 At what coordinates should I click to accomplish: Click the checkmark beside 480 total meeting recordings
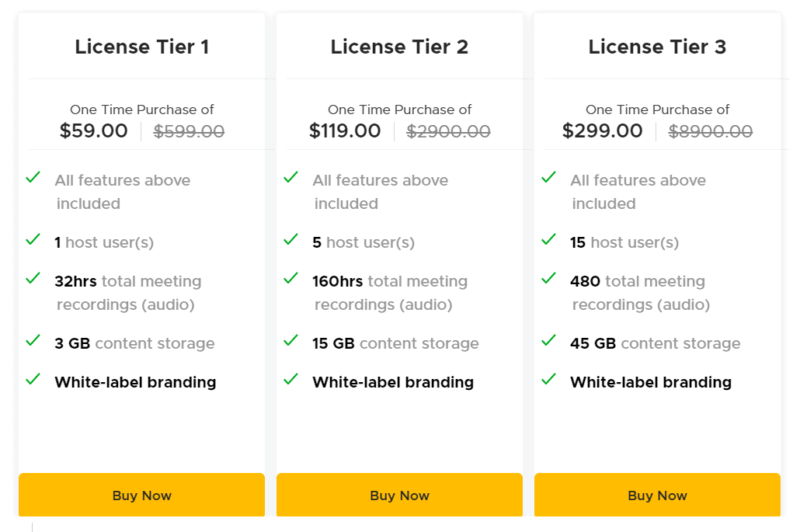pos(548,280)
